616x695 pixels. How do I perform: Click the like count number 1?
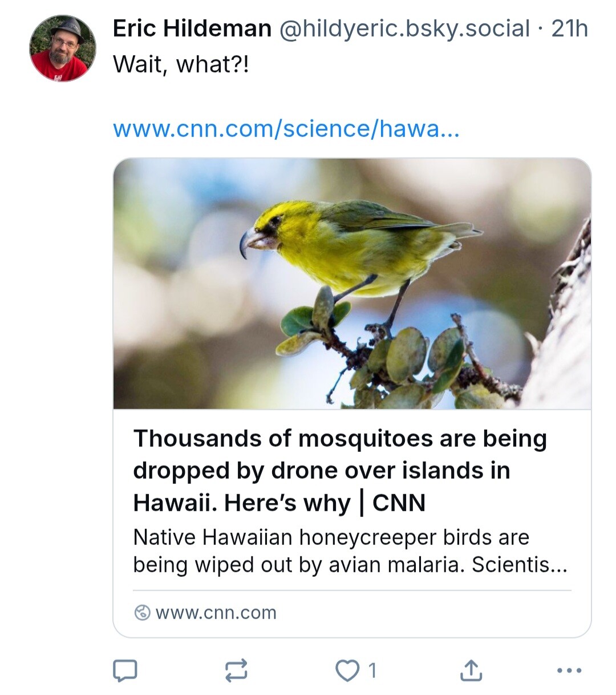click(x=372, y=670)
